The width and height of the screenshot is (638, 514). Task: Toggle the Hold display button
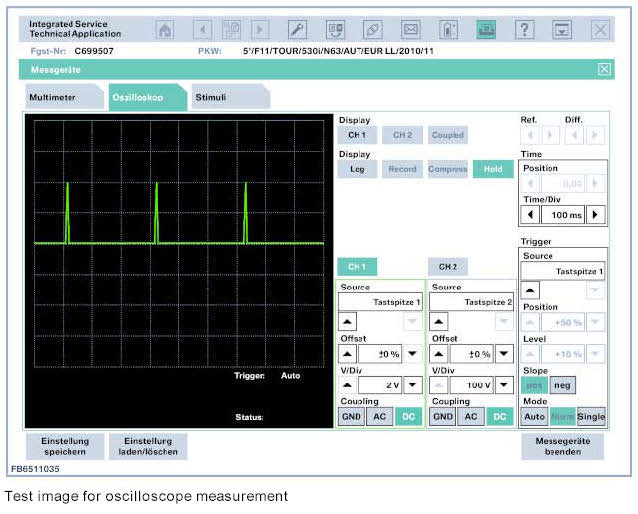click(x=492, y=169)
